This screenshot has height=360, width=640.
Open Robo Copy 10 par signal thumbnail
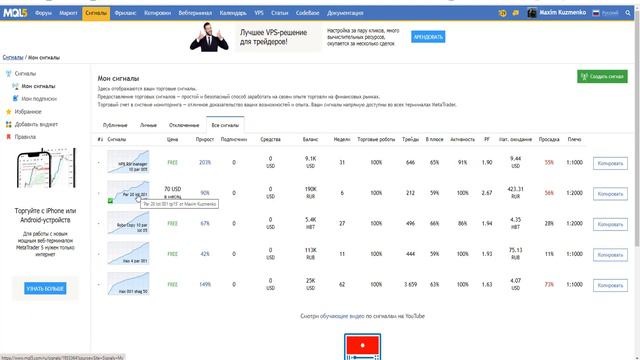coord(128,223)
